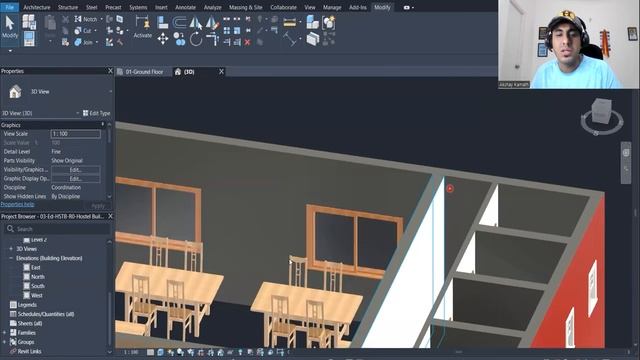
Task: Open the Join geometry dropdown arrow
Action: pyautogui.click(x=97, y=42)
